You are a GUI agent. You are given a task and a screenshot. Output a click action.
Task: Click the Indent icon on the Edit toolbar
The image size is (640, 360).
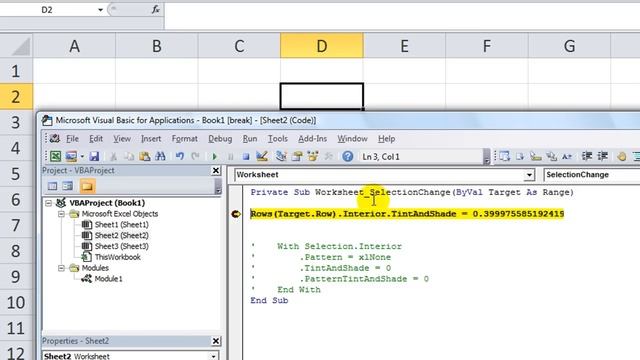tap(587, 156)
